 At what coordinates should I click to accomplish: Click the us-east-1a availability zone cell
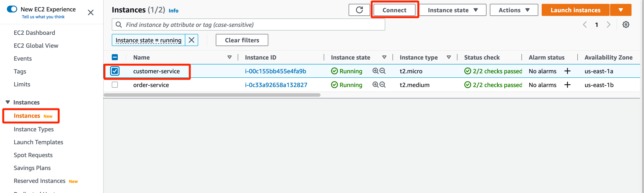pos(599,71)
